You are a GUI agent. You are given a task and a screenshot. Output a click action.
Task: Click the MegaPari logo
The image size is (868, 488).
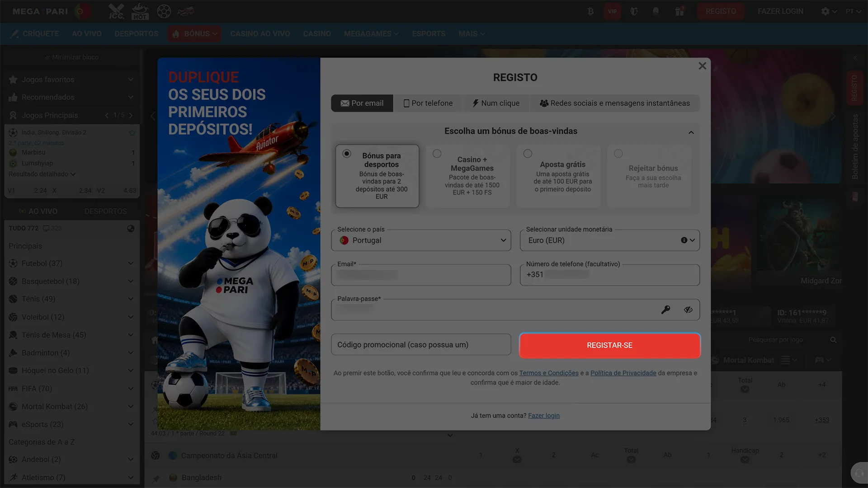[x=40, y=11]
